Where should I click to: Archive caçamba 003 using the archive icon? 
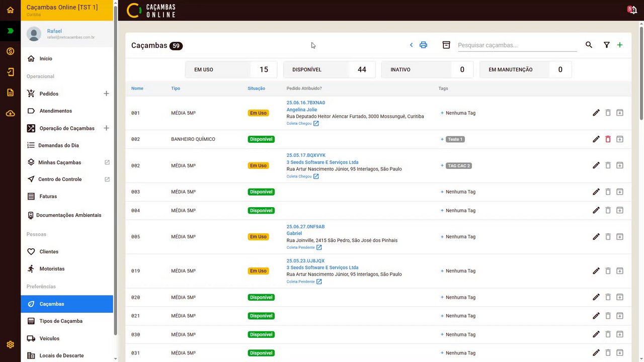620,192
